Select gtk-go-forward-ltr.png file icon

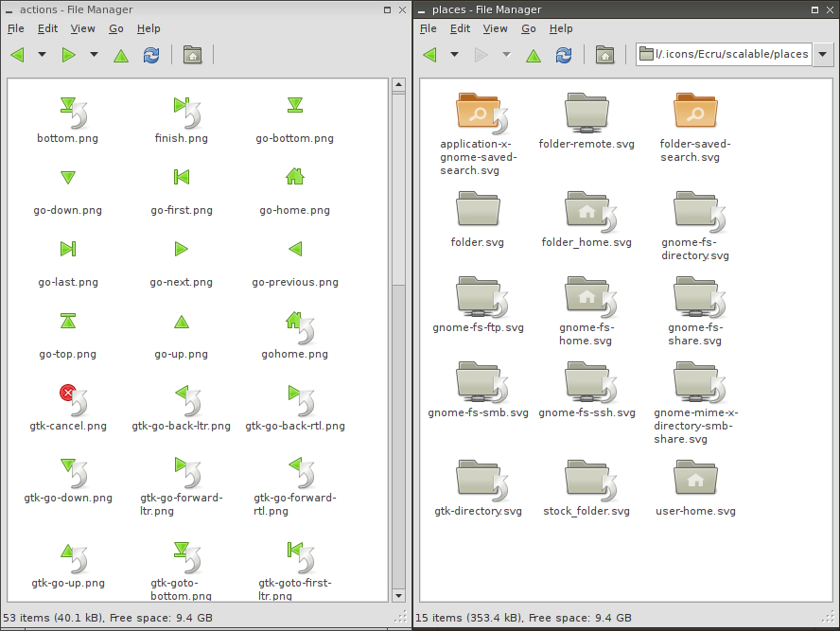187,472
